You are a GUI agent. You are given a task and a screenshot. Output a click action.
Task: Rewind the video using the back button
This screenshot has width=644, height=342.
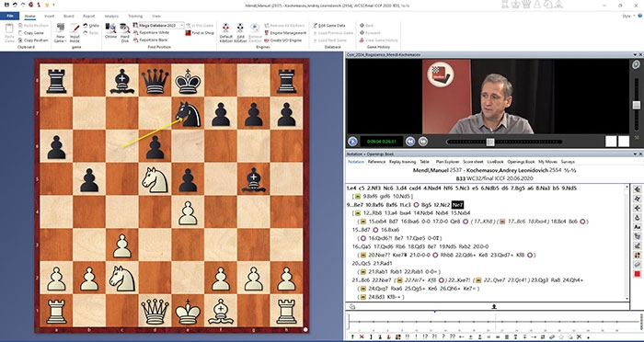coord(410,142)
